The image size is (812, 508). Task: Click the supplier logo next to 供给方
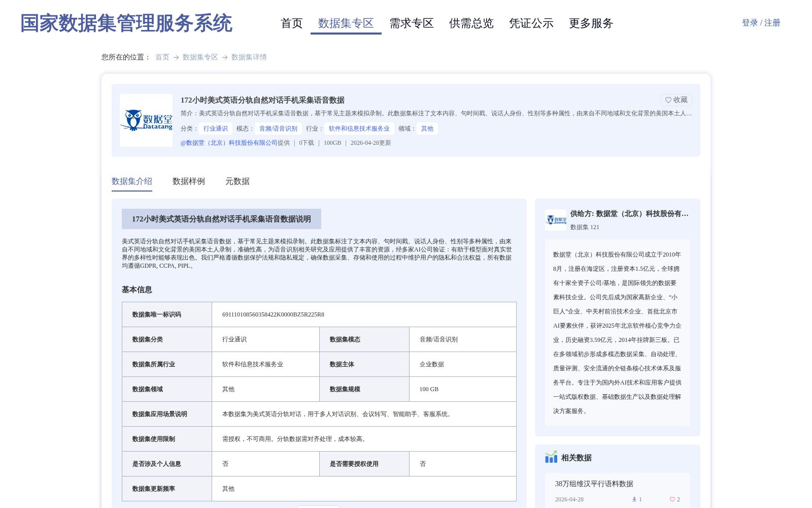556,220
